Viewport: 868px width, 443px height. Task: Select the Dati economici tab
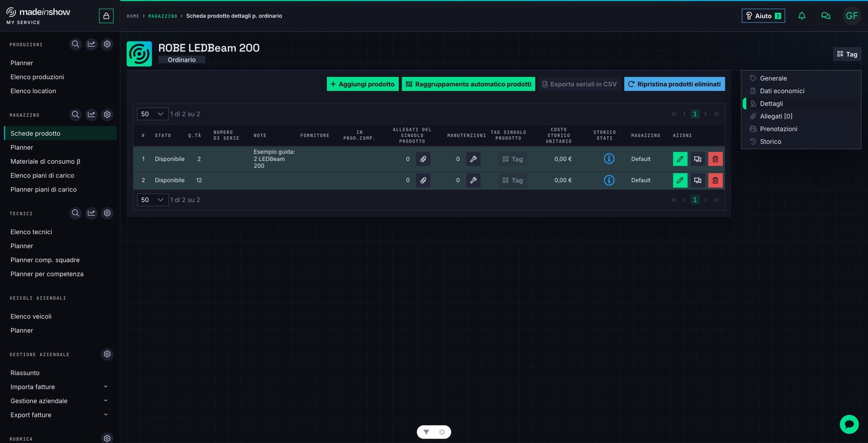pos(801,91)
